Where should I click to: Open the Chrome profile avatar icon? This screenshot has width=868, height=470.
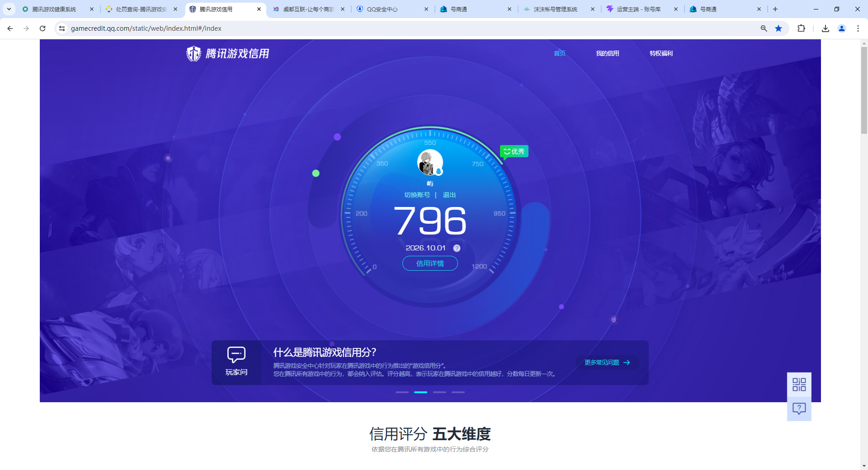[842, 28]
